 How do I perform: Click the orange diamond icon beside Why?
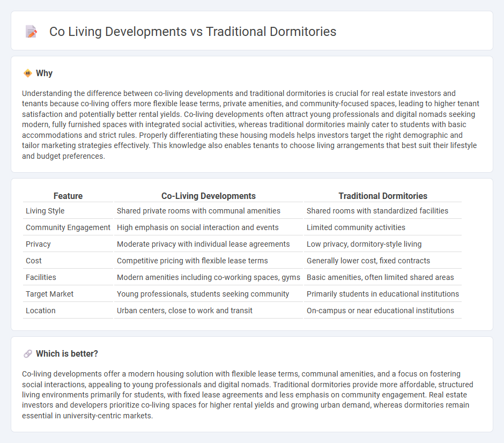coord(28,73)
